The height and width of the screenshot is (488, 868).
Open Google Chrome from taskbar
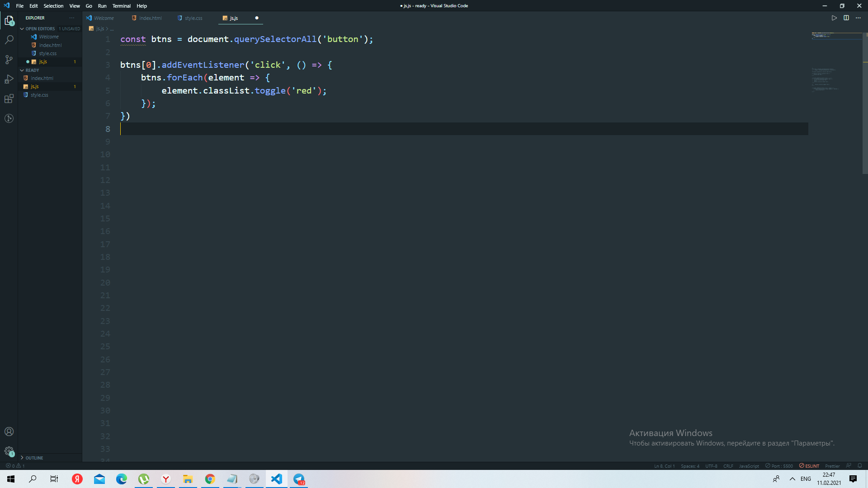(210, 479)
